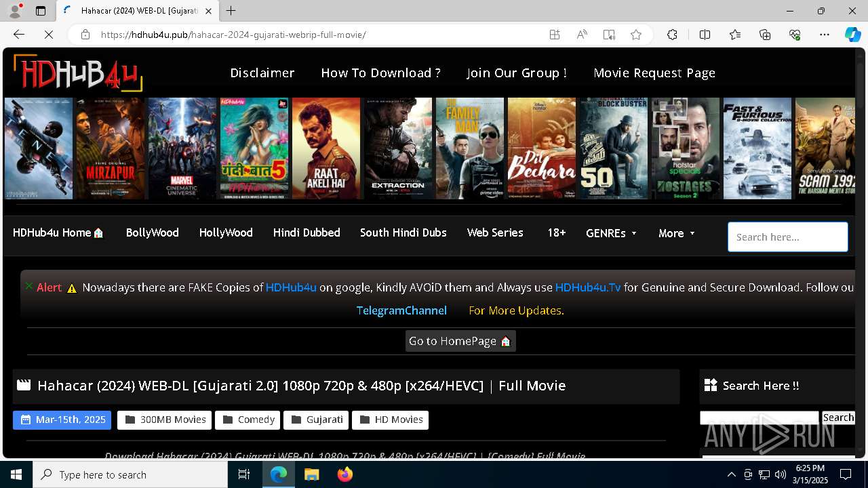Viewport: 868px width, 488px height.
Task: Dismiss the Alert banner X
Action: (29, 286)
